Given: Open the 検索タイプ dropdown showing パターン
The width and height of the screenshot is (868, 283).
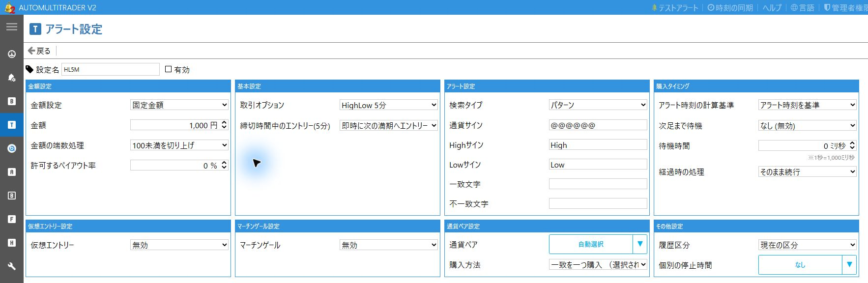Looking at the screenshot, I should click(598, 105).
